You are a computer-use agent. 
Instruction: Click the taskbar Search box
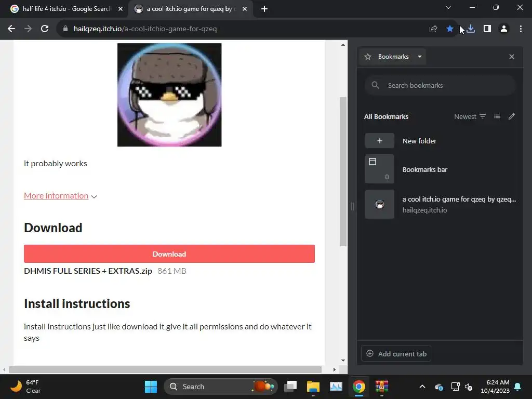[x=221, y=387]
